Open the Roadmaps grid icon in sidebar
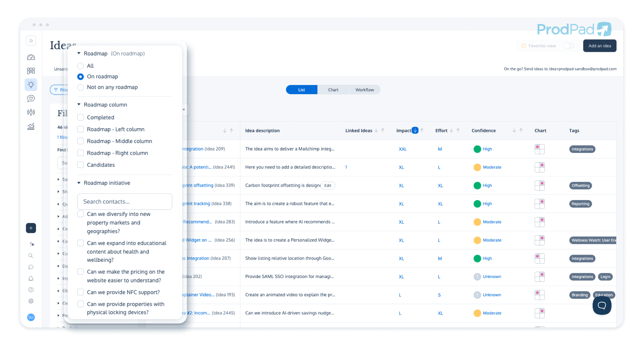 [x=31, y=70]
